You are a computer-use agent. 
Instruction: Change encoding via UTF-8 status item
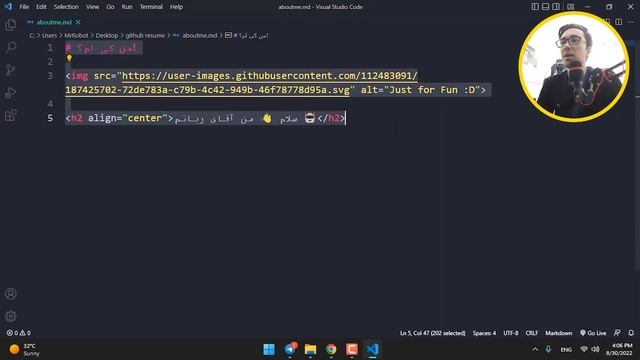(511, 333)
